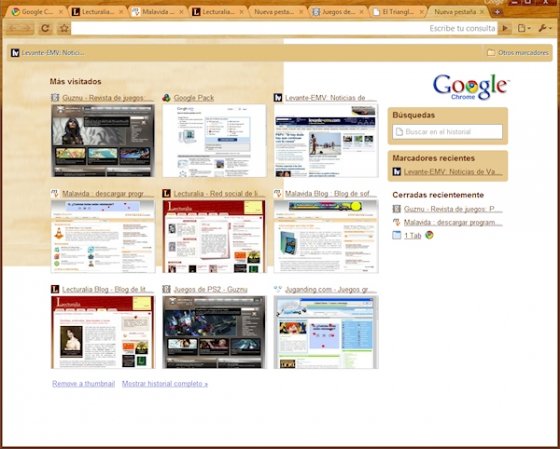The width and height of the screenshot is (560, 449).
Task: Click Mostrar historial completo link
Action: point(165,384)
